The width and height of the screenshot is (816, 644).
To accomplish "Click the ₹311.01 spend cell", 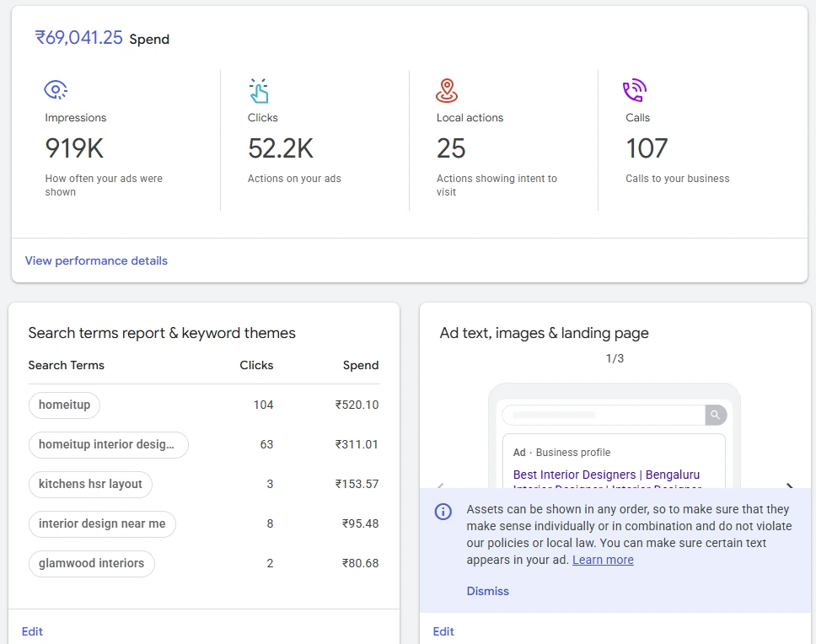I will pos(357,444).
